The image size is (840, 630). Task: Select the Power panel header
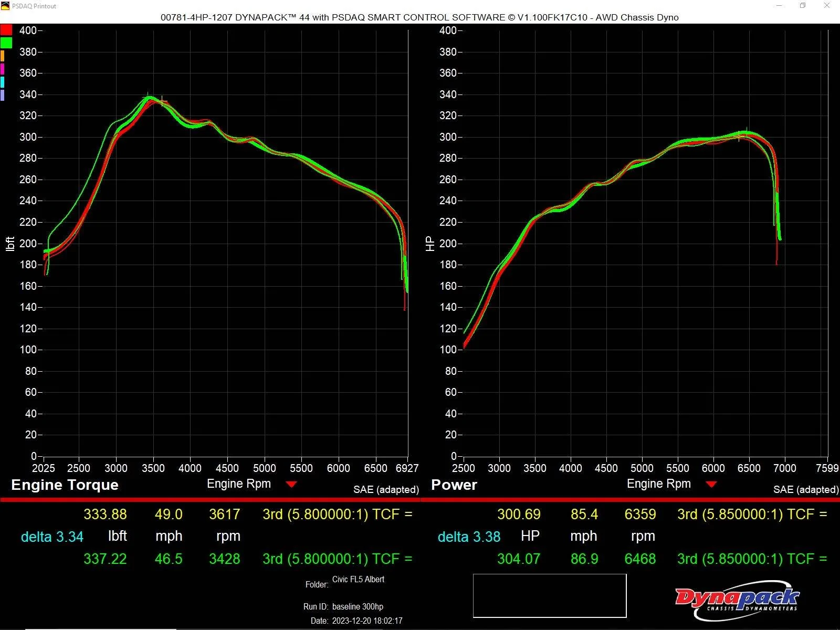(454, 485)
